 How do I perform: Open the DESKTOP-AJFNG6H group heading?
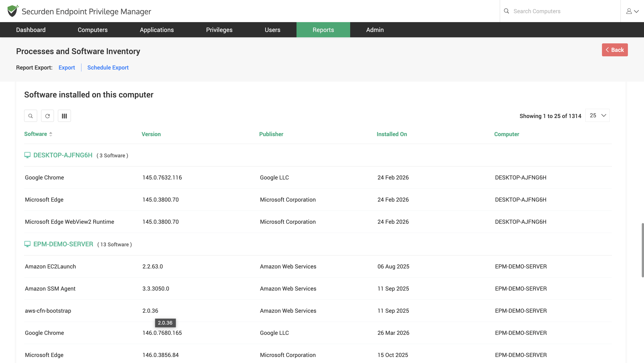(63, 155)
